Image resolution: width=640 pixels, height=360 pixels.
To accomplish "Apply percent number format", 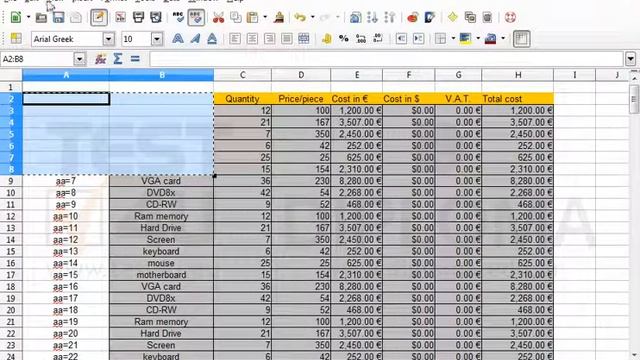I will pyautogui.click(x=344, y=39).
